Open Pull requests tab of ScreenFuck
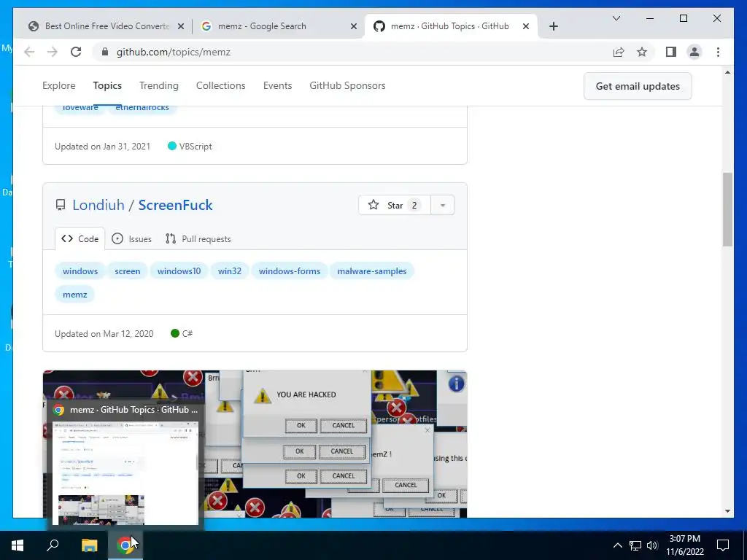The height and width of the screenshot is (560, 747). click(x=198, y=239)
